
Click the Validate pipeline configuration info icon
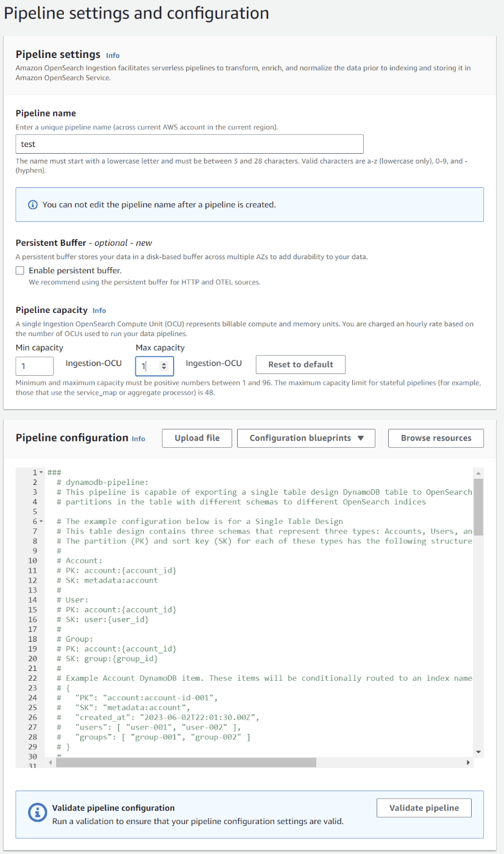38,813
